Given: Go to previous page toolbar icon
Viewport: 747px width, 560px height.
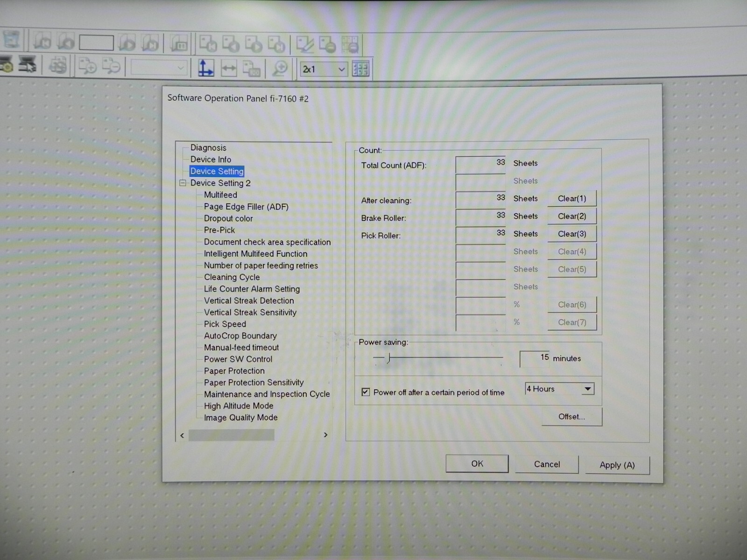Looking at the screenshot, I should pyautogui.click(x=66, y=42).
